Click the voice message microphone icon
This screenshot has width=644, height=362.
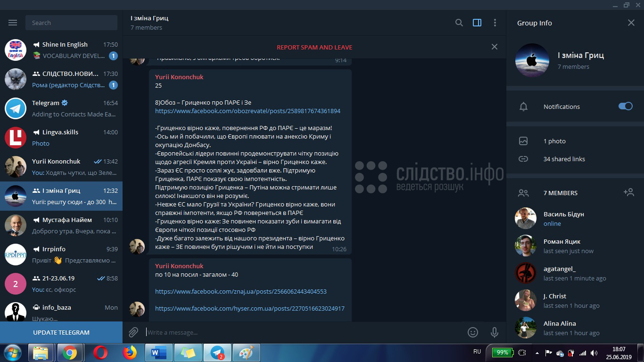pos(495,332)
